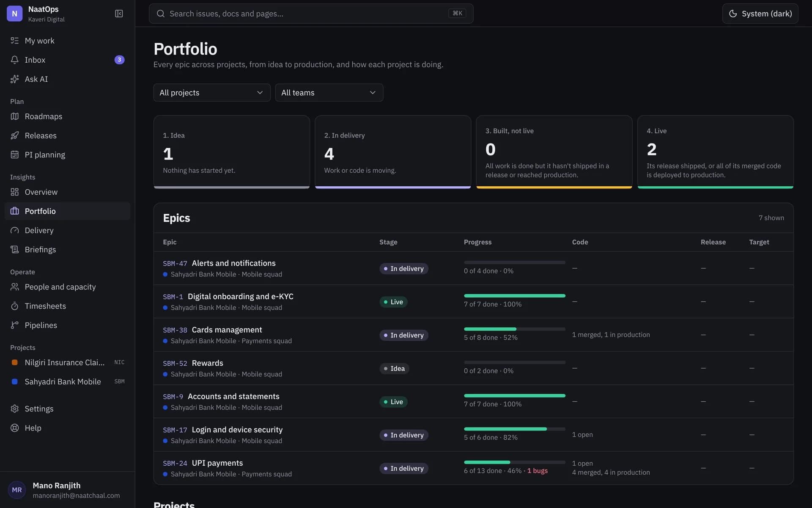Open Pipelines via the branch icon
Image resolution: width=812 pixels, height=508 pixels.
point(14,325)
